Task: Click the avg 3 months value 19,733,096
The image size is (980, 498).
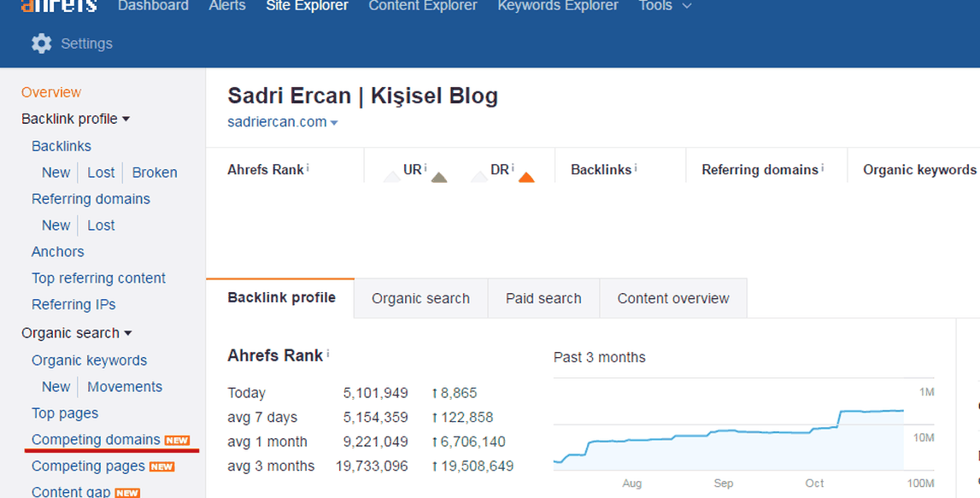Action: click(372, 466)
